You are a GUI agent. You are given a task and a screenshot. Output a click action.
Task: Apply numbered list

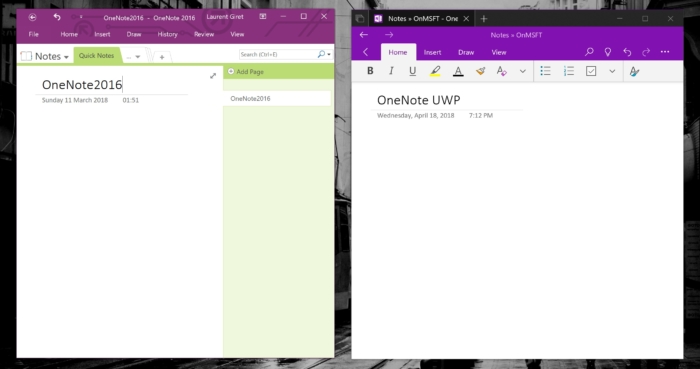tap(569, 71)
